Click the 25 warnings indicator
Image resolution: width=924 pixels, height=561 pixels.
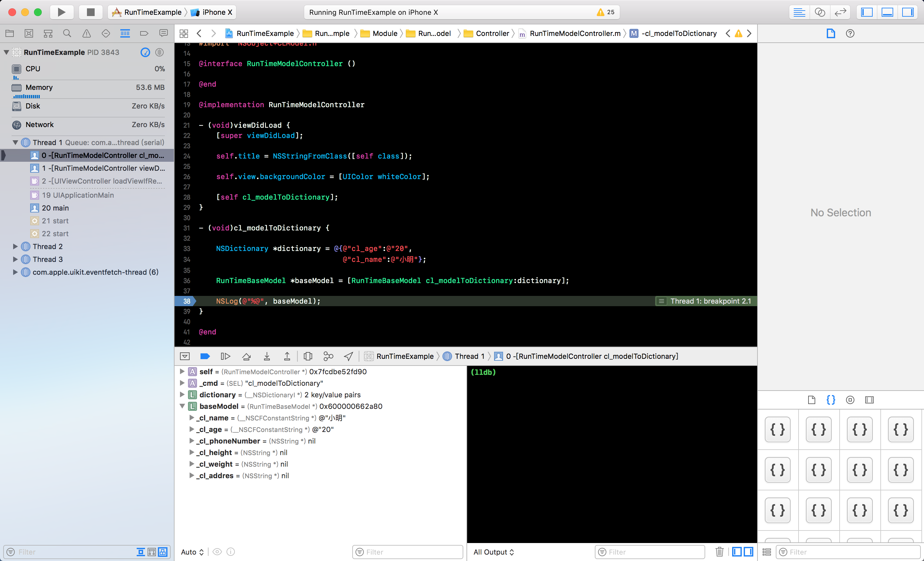[x=605, y=12]
